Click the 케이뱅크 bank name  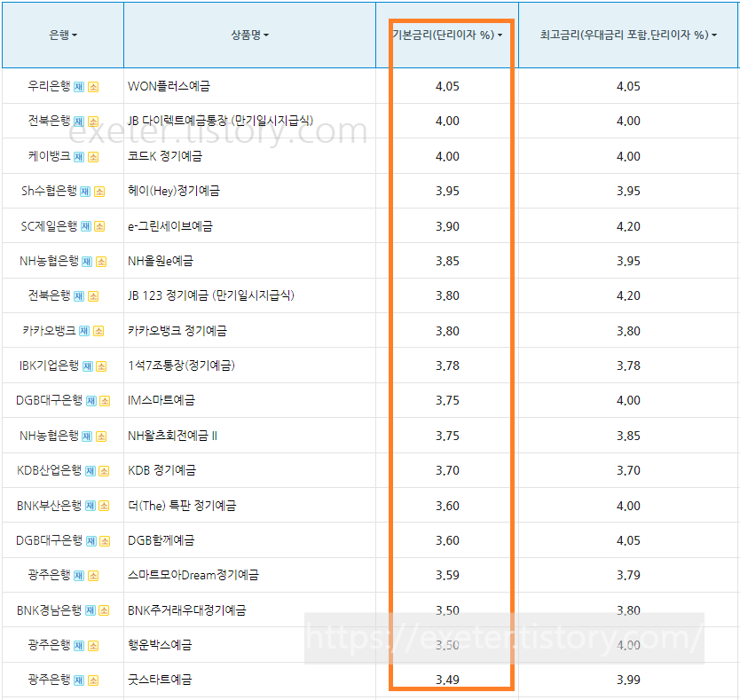click(49, 156)
